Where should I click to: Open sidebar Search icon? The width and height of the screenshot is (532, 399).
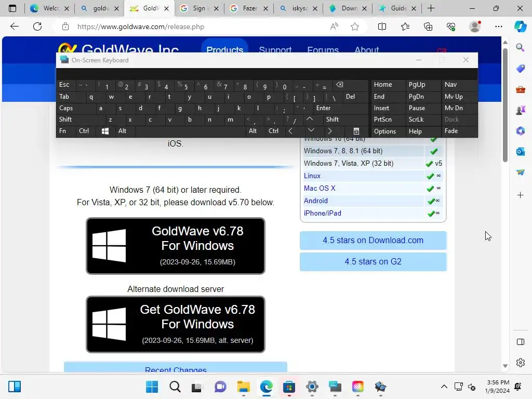[520, 47]
